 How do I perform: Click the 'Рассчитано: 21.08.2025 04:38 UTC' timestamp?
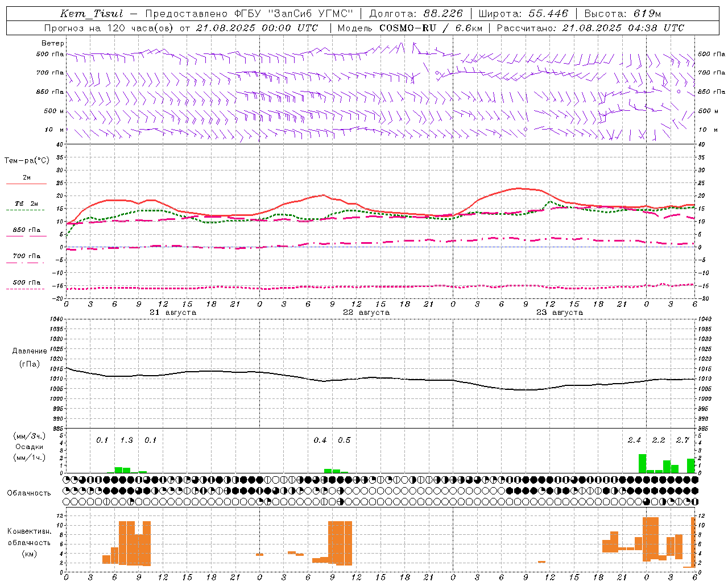pyautogui.click(x=590, y=28)
